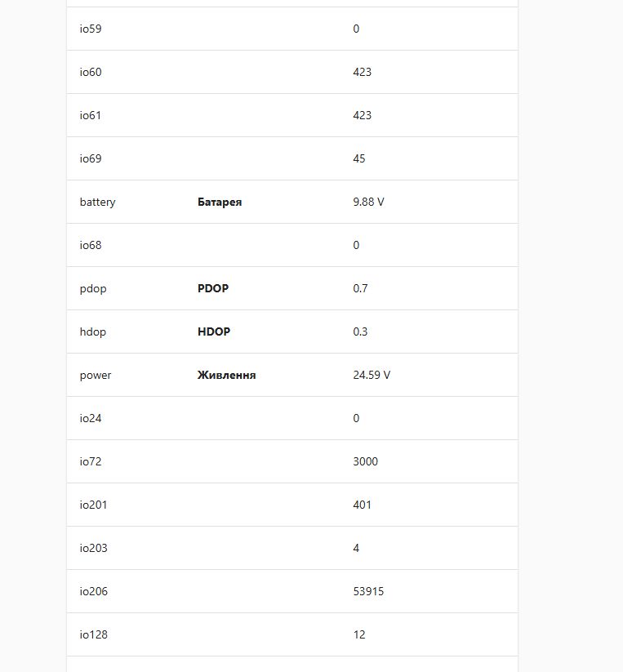Click the io68 attribute name
Image resolution: width=623 pixels, height=672 pixels.
point(91,245)
